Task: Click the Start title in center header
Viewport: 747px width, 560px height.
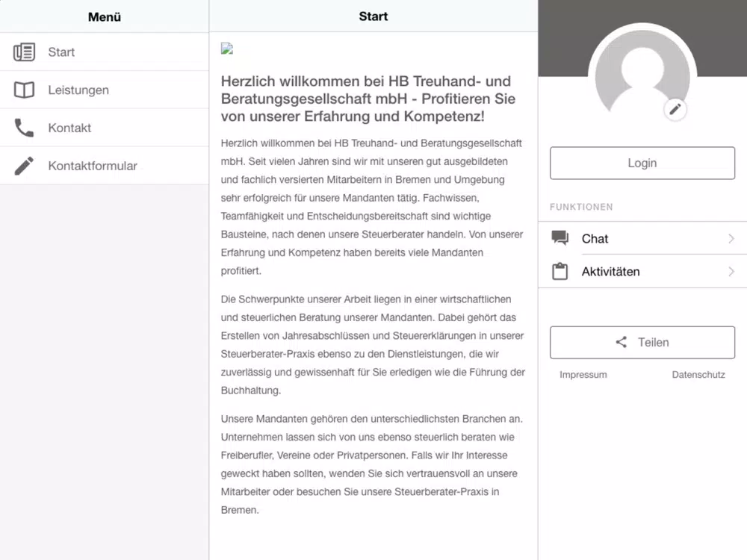Action: click(x=373, y=16)
